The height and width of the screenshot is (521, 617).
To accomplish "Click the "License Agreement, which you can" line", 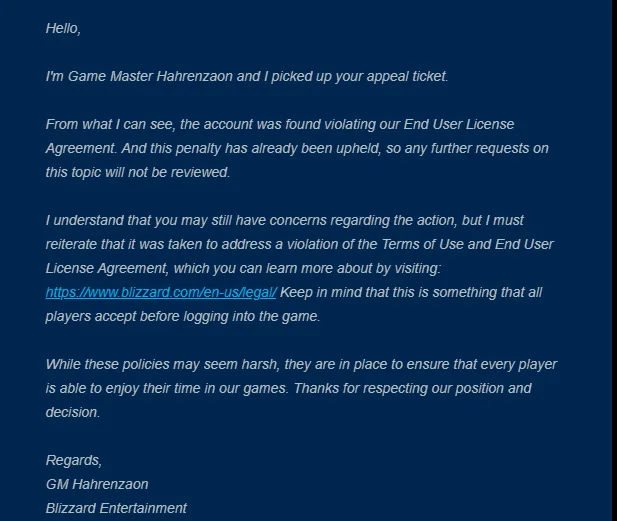I will [243, 268].
